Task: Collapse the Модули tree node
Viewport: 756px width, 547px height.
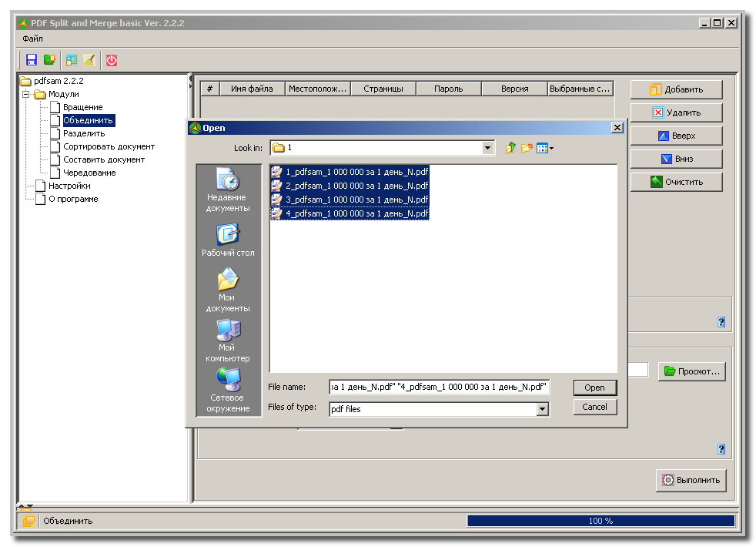Action: point(26,94)
